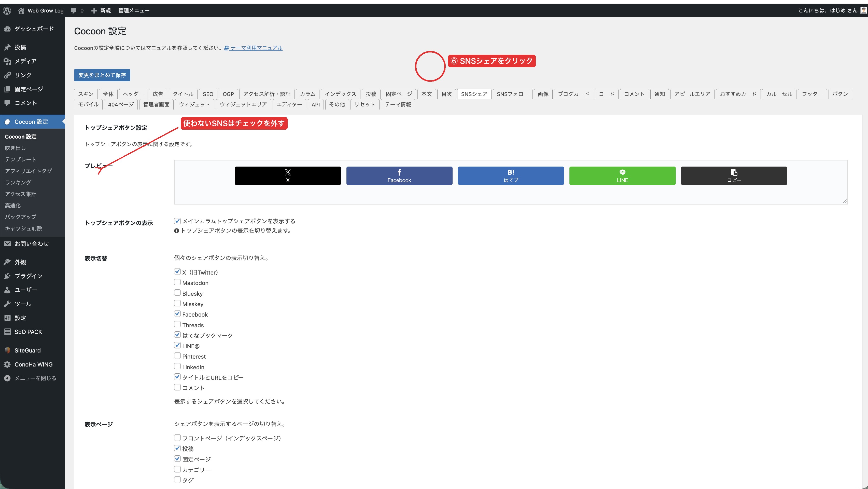Viewport: 868px width, 489px height.
Task: Enable the Threads checkbox
Action: tap(177, 324)
